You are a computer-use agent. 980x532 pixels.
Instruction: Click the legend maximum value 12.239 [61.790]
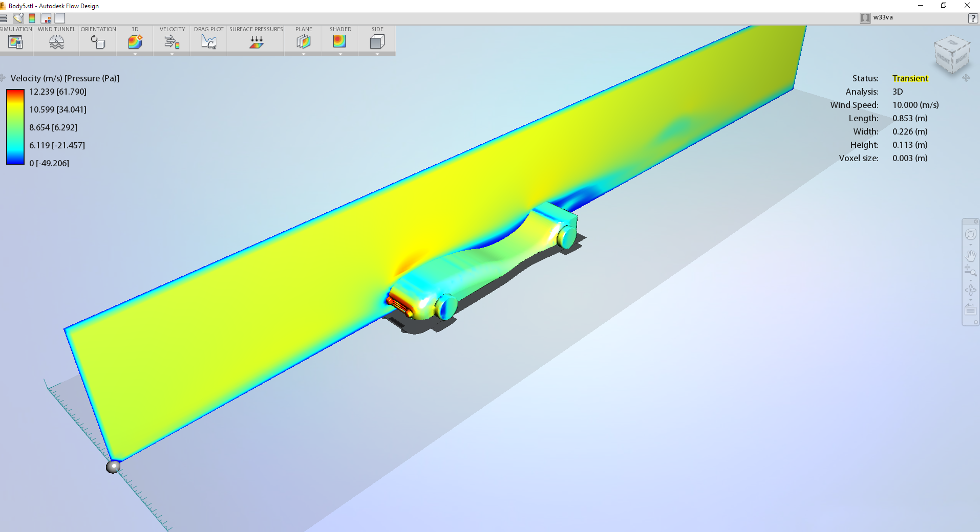pos(58,92)
